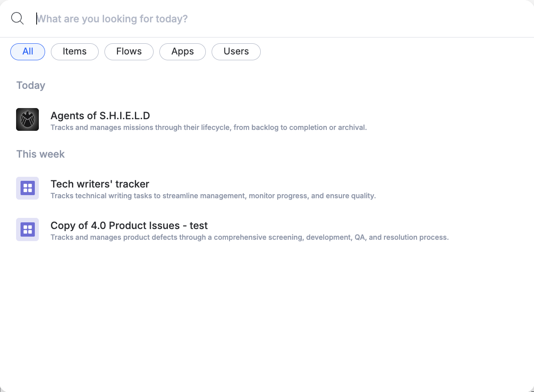Screen dimensions: 534x392
Task: Open Copy of 4.0 Product Issues - test
Action: tap(129, 225)
